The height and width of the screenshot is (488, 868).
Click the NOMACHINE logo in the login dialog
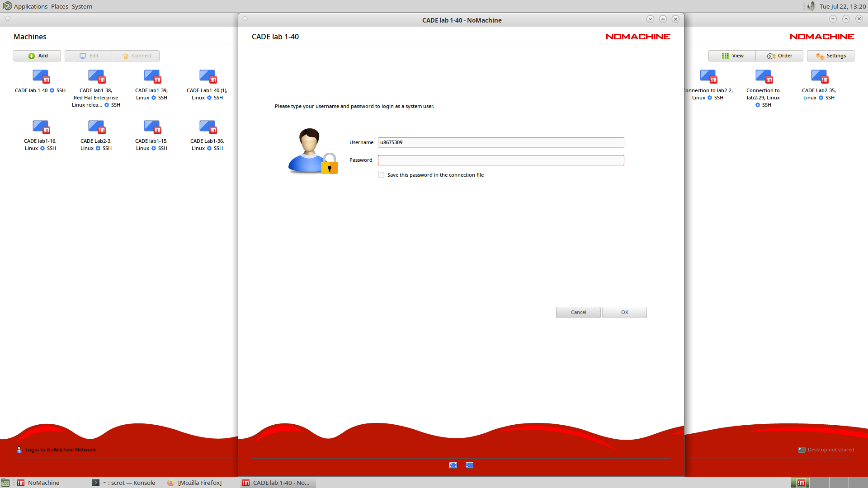638,37
